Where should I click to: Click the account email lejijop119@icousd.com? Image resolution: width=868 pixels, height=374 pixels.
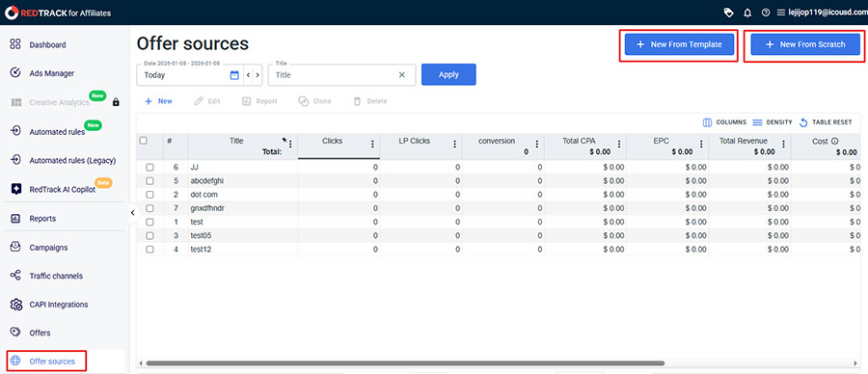[x=827, y=13]
